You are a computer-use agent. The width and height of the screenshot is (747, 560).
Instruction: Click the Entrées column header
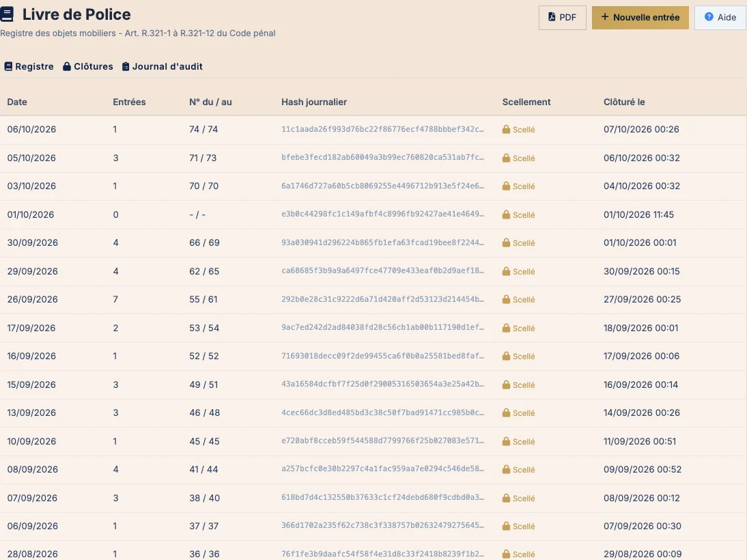[129, 102]
